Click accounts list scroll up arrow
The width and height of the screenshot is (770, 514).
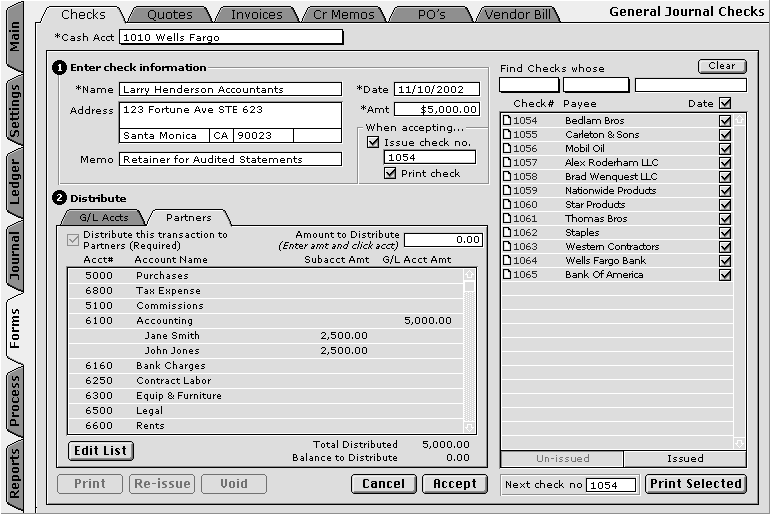click(x=469, y=274)
